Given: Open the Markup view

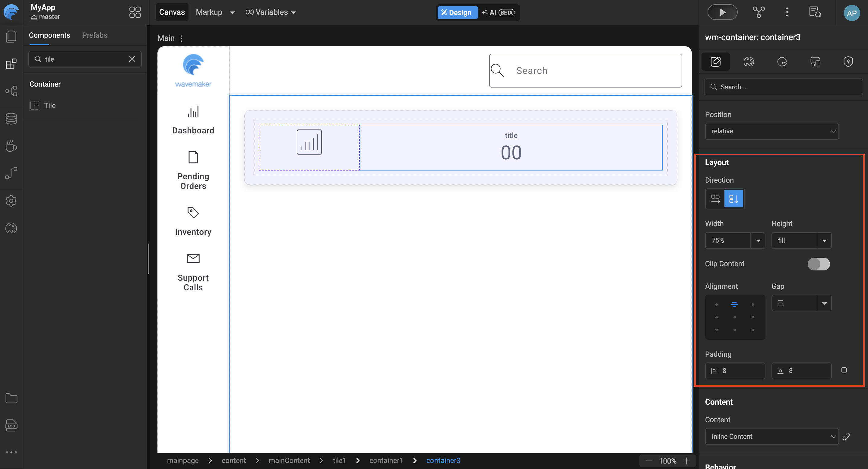Looking at the screenshot, I should point(209,12).
